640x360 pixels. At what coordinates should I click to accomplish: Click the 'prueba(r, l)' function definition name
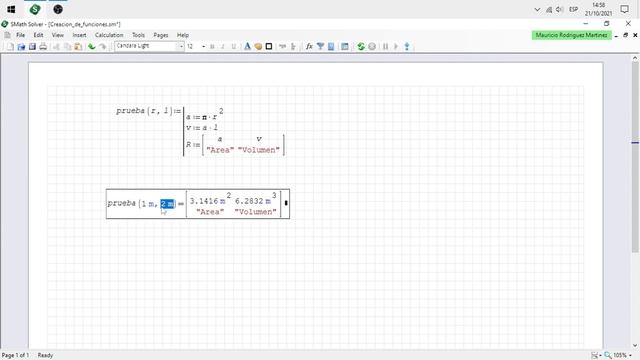click(x=145, y=111)
